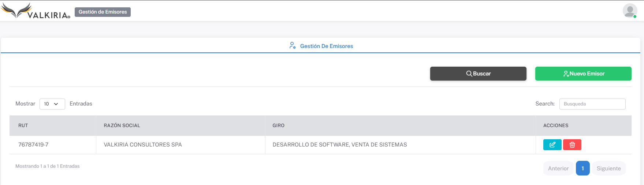Click the Gestión De Emisores user-gear icon
This screenshot has height=185, width=644.
[x=293, y=46]
